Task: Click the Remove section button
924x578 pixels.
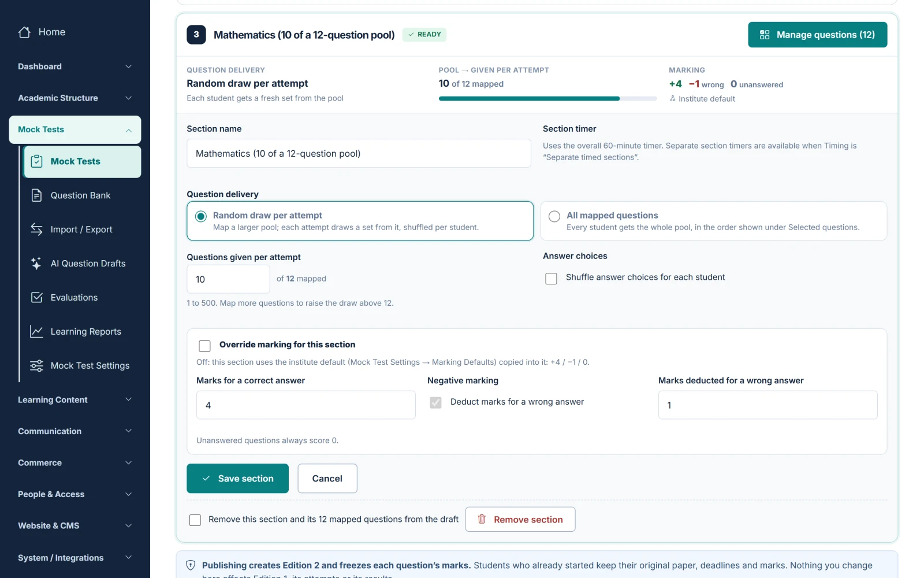Action: tap(520, 519)
